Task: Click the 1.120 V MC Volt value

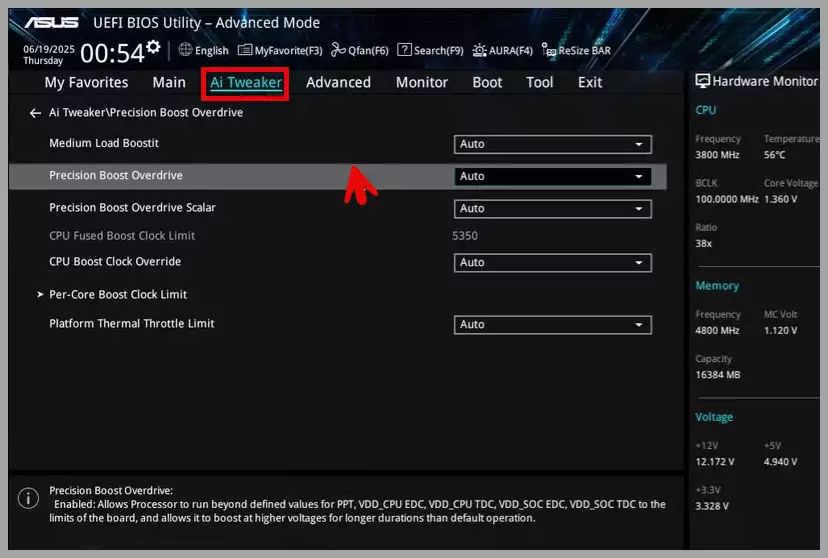Action: click(780, 330)
